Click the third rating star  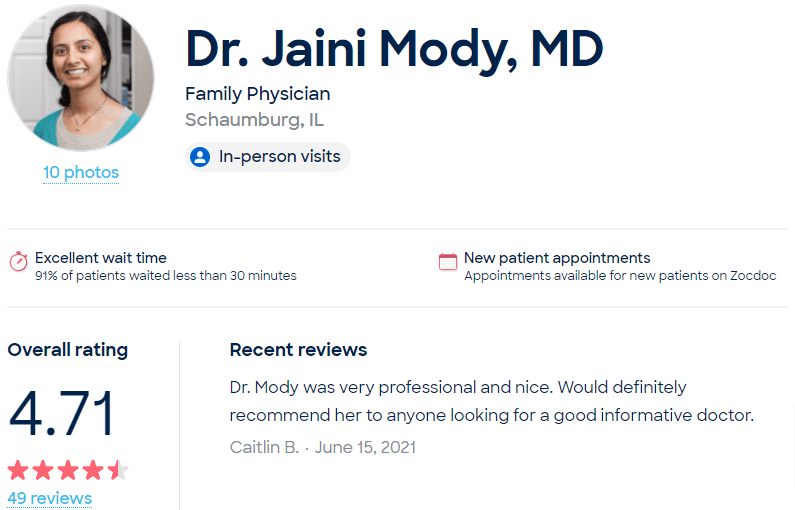tap(68, 470)
